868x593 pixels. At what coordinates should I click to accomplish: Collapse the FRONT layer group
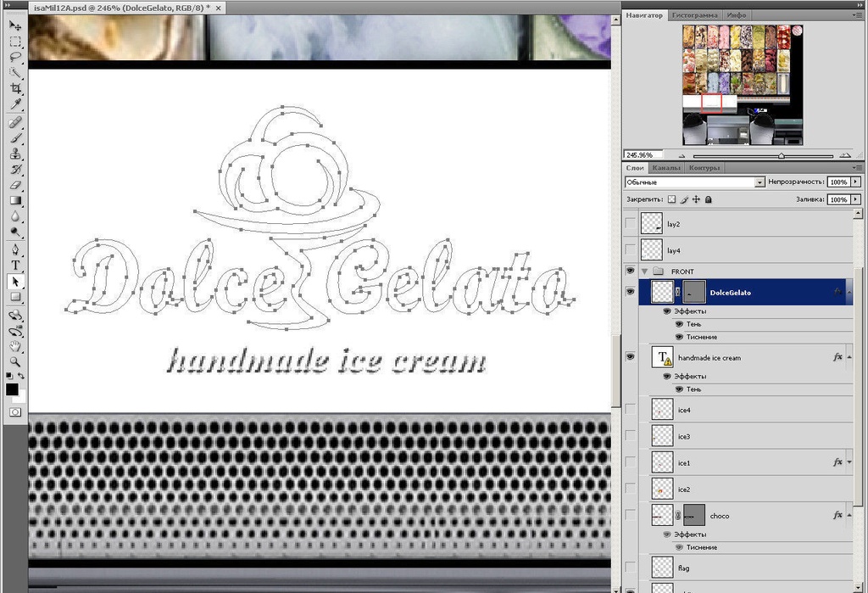(x=645, y=271)
